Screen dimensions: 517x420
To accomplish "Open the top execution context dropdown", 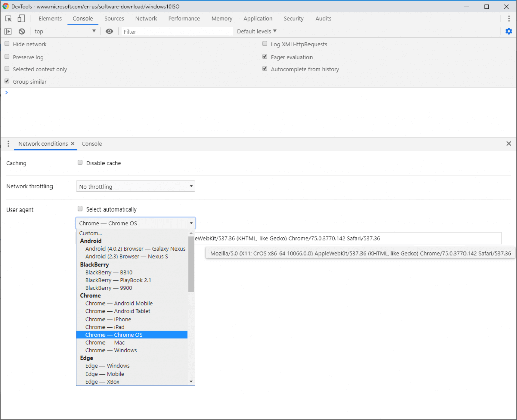I will click(x=65, y=31).
